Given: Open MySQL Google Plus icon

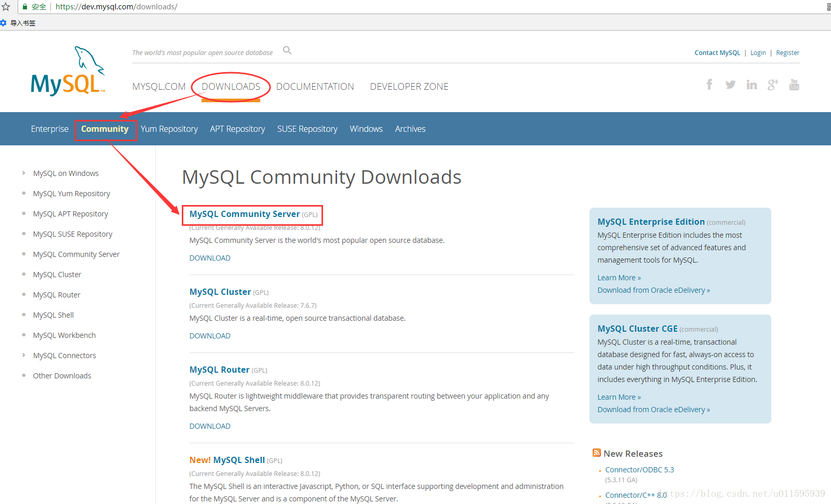Looking at the screenshot, I should tap(773, 85).
